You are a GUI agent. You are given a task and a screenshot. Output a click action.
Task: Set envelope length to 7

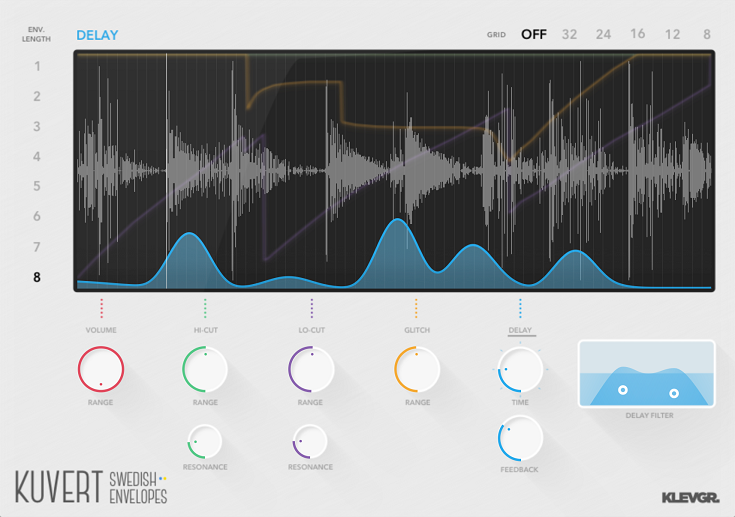click(37, 247)
